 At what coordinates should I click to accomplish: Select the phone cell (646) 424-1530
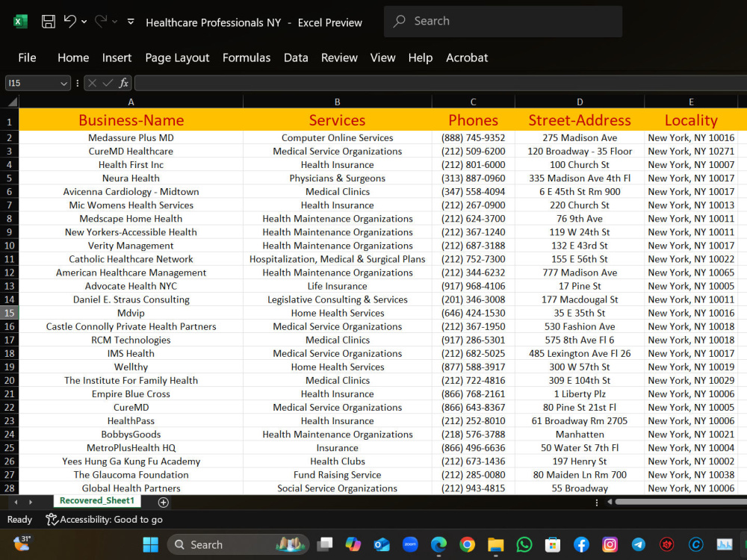473,313
